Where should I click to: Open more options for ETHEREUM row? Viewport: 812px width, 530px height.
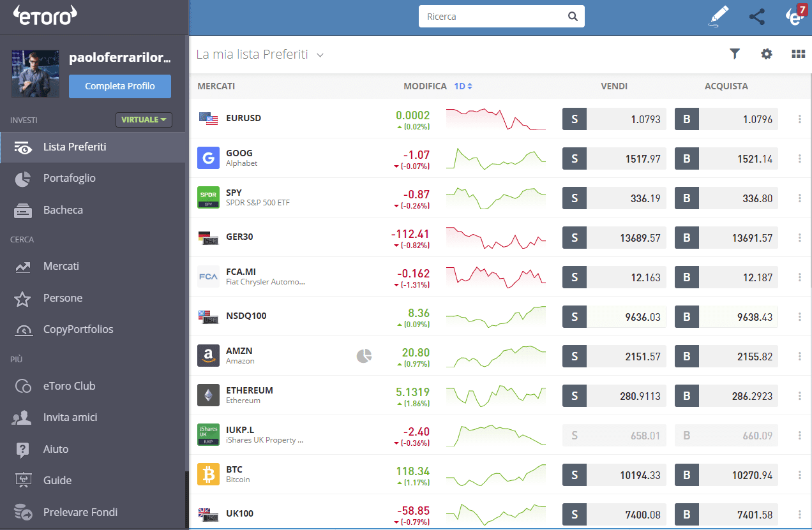pos(799,395)
